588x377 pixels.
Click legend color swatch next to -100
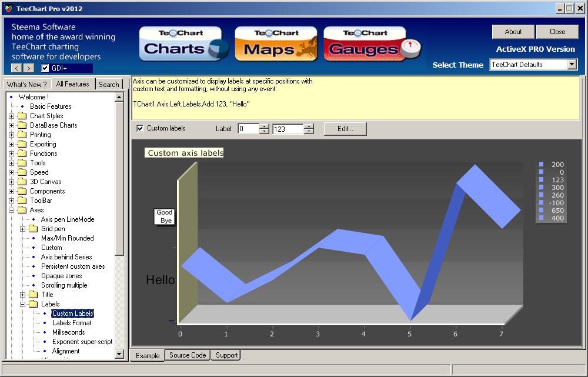541,202
